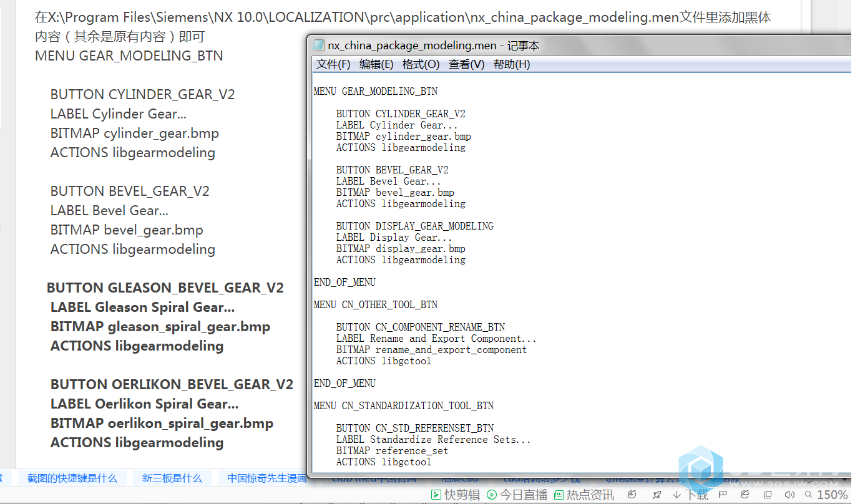Click BITMAP bevel_gear.bmp line in Notepad
Screen dimensions: 855x504
click(396, 192)
